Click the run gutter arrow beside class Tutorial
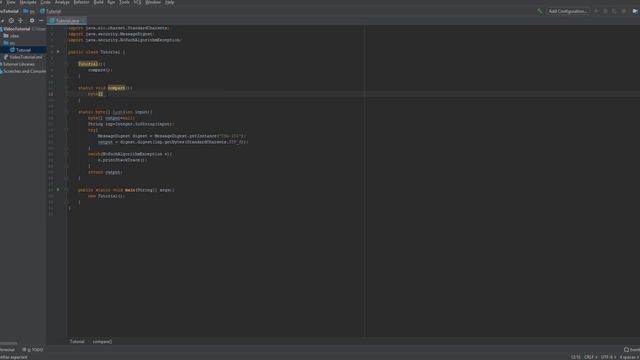Image resolution: width=640 pixels, height=360 pixels. [x=58, y=52]
